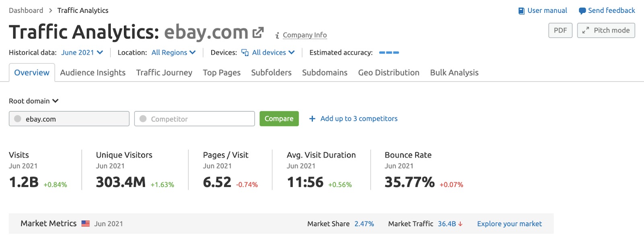This screenshot has width=644, height=239.
Task: Click the Bounce Rate value 35.77%
Action: click(x=409, y=182)
